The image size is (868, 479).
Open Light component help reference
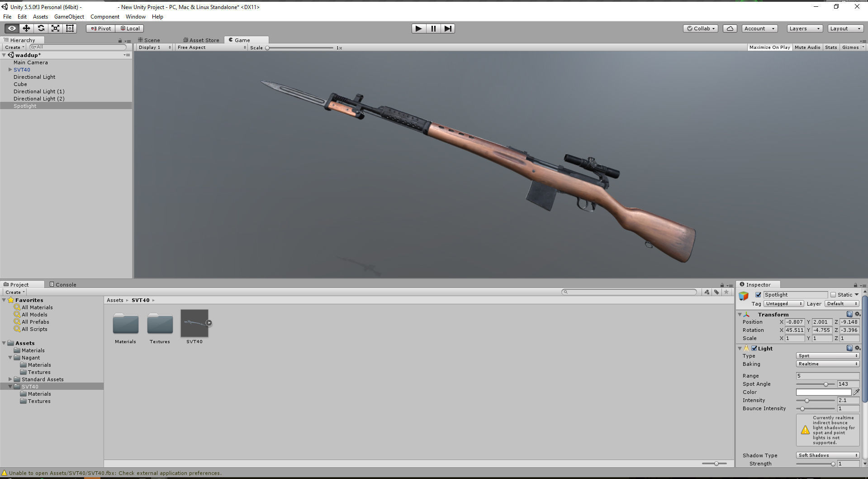pyautogui.click(x=849, y=348)
